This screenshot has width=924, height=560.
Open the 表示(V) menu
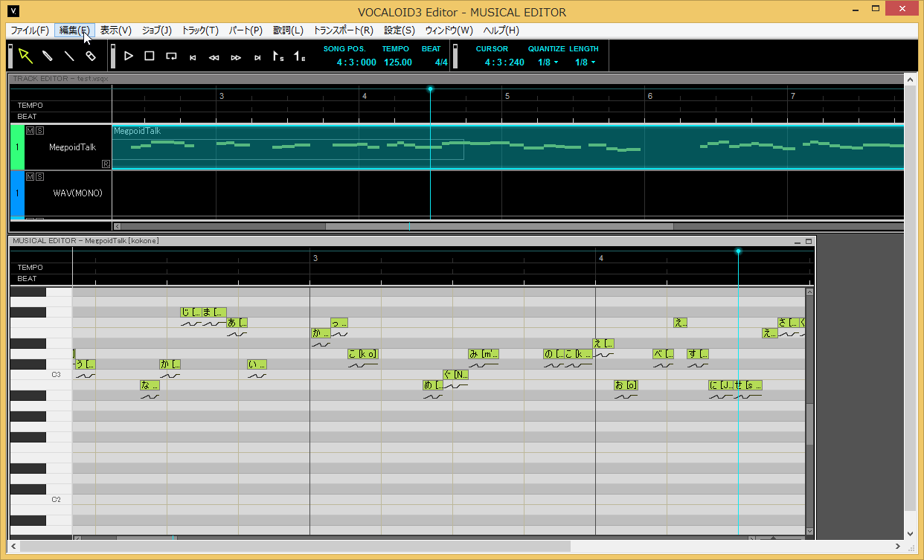116,30
